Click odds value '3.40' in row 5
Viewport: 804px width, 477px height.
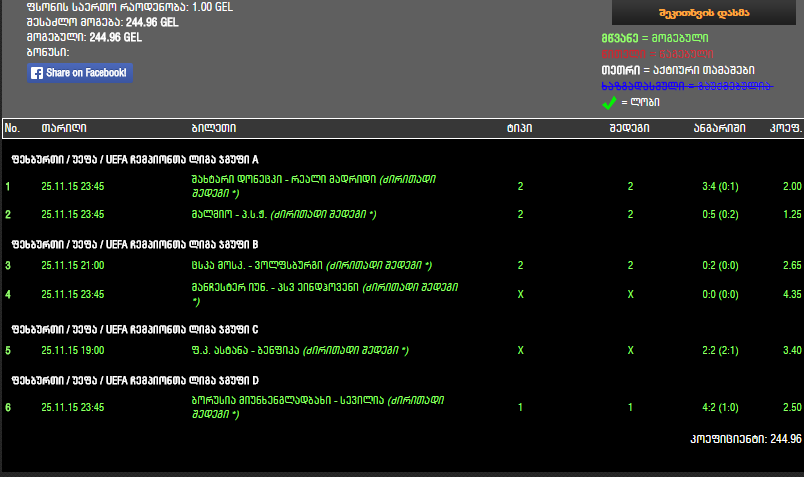point(792,350)
